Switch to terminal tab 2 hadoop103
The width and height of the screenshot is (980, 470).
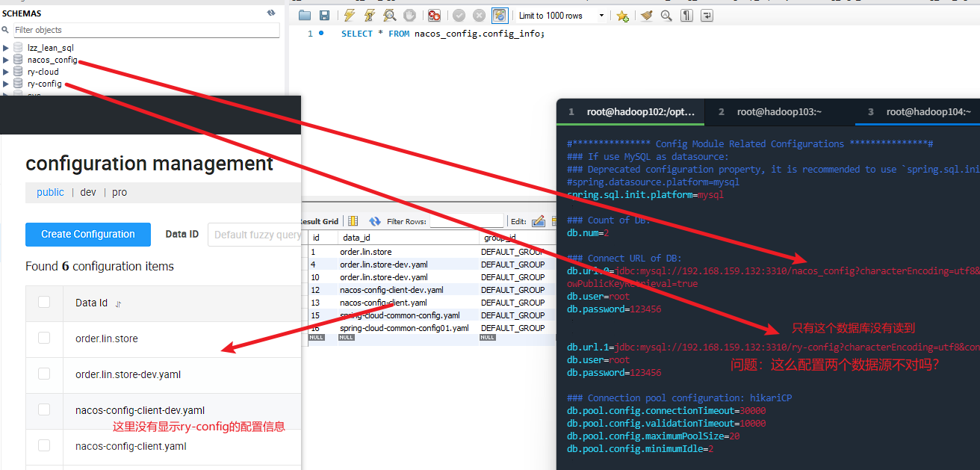click(779, 111)
